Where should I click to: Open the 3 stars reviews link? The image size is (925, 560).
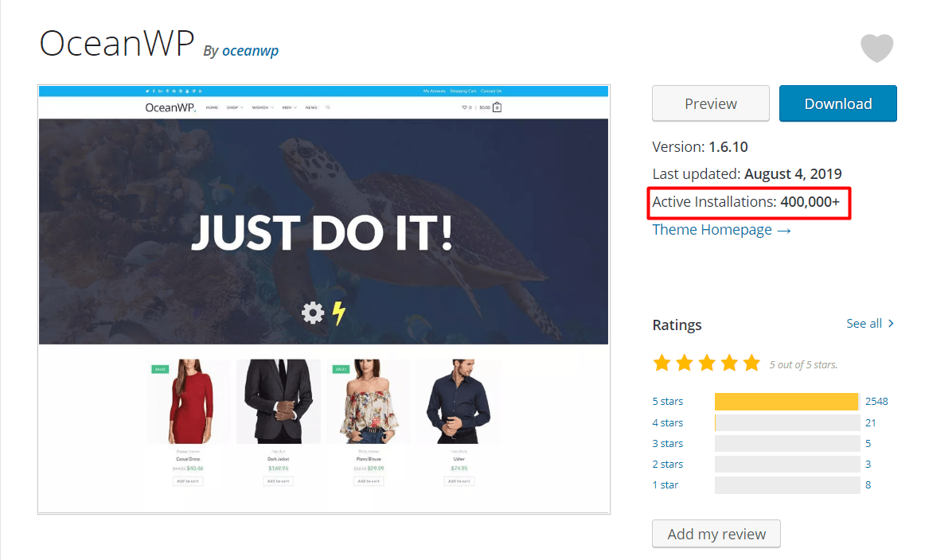tap(668, 443)
